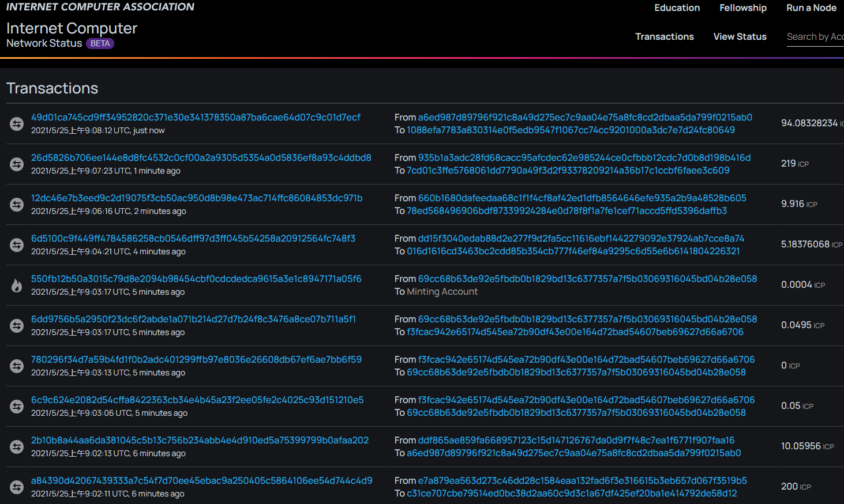
Task: Click the 9.916 ICP amount
Action: (x=799, y=204)
